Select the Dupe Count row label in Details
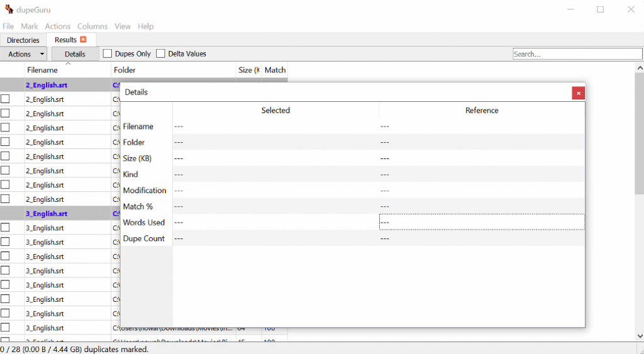The height and width of the screenshot is (354, 644). pos(146,238)
